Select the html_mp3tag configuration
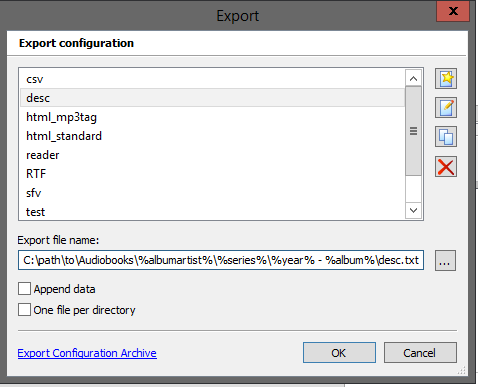Viewport: 478px width, 387px height. [x=212, y=117]
